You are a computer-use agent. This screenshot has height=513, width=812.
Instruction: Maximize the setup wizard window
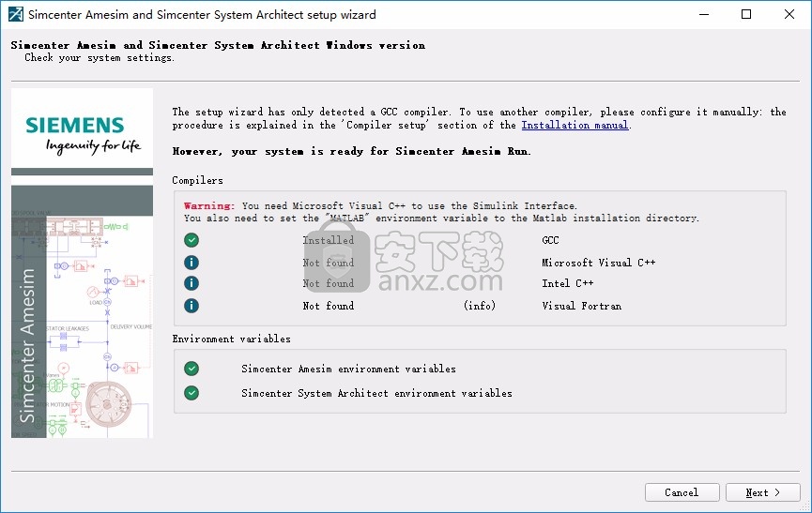[x=746, y=14]
